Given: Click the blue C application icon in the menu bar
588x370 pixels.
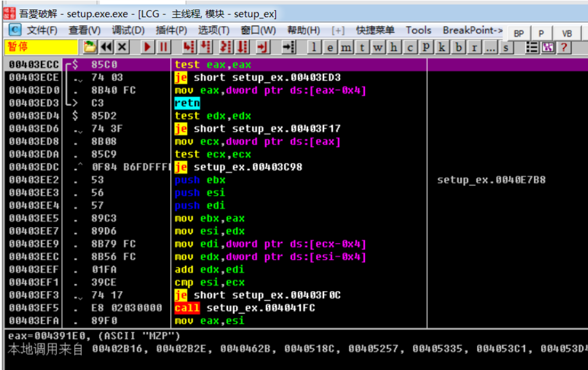Looking at the screenshot, I should [x=15, y=30].
